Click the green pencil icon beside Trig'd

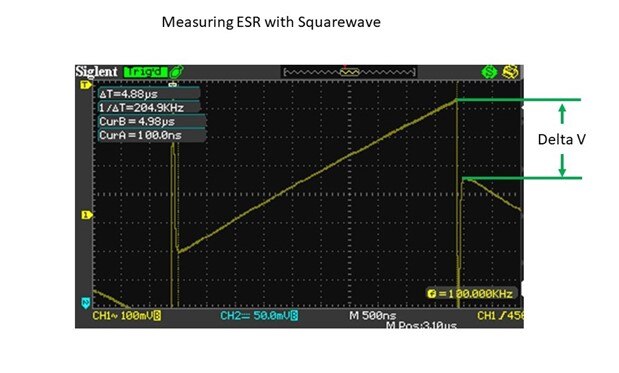(176, 72)
